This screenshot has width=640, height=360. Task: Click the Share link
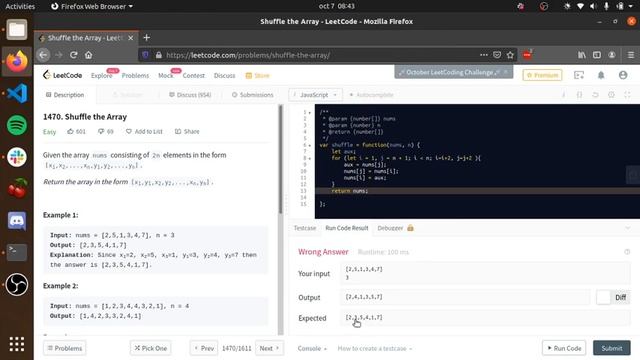click(x=187, y=131)
